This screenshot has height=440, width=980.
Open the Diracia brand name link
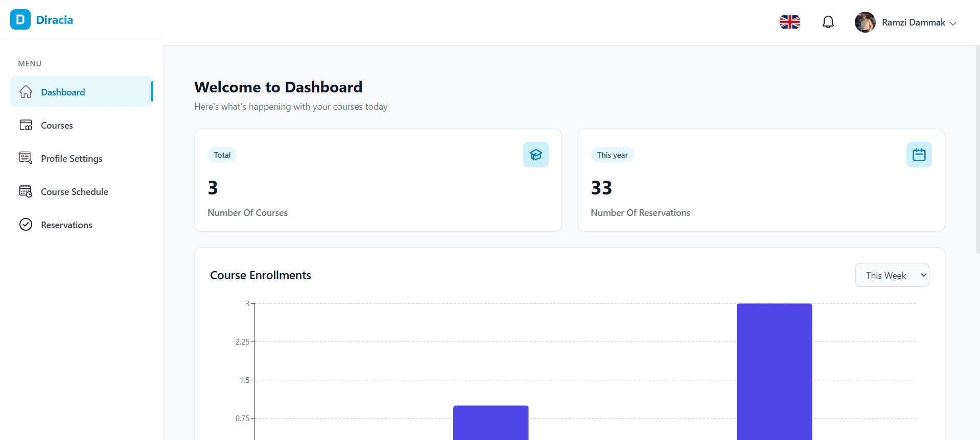[x=54, y=20]
